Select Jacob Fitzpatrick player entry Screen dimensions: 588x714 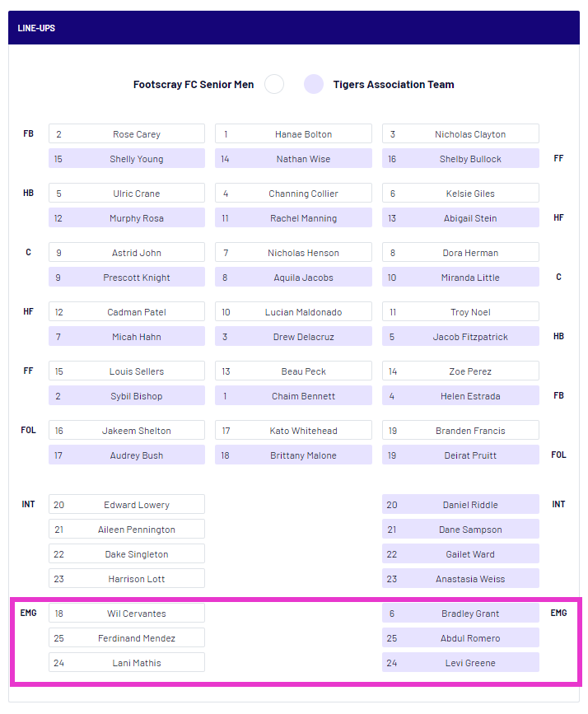(x=460, y=337)
